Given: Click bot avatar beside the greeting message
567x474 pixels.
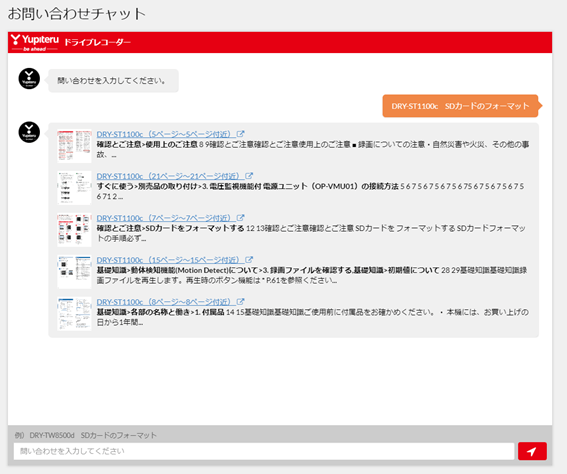Looking at the screenshot, I should (29, 78).
